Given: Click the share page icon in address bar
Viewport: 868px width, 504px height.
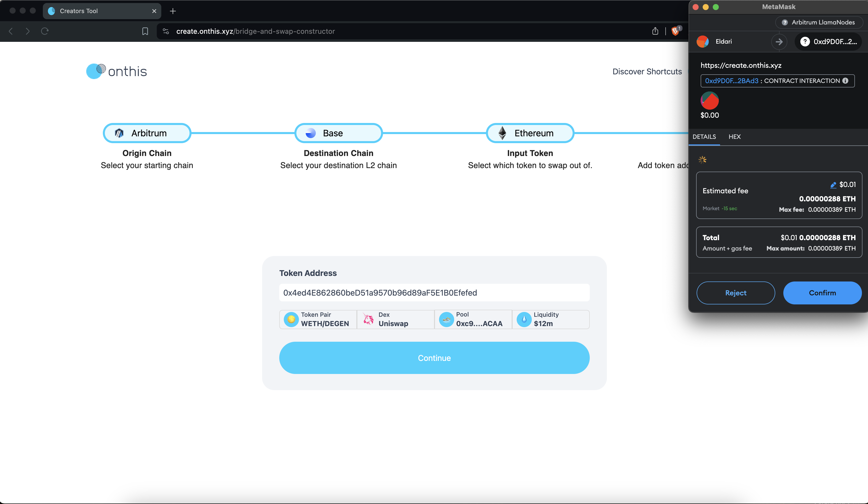Looking at the screenshot, I should click(x=655, y=31).
